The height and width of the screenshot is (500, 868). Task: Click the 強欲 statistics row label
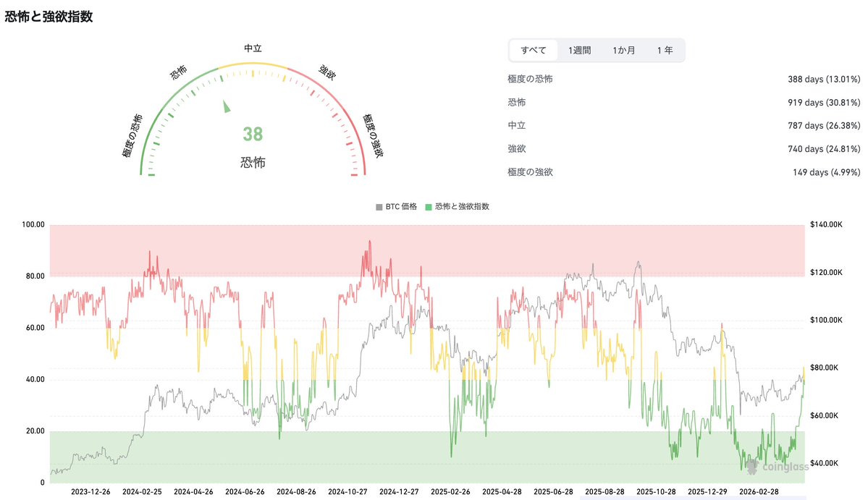coord(516,149)
